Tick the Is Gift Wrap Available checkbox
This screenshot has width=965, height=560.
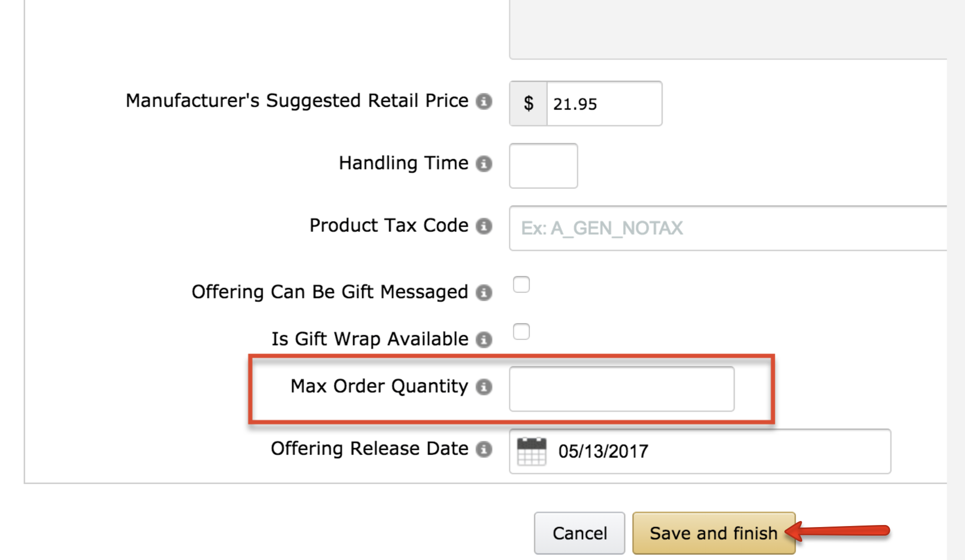(x=521, y=332)
